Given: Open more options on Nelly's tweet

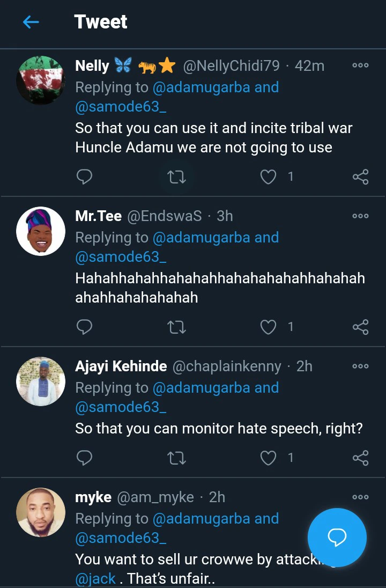Looking at the screenshot, I should (360, 65).
